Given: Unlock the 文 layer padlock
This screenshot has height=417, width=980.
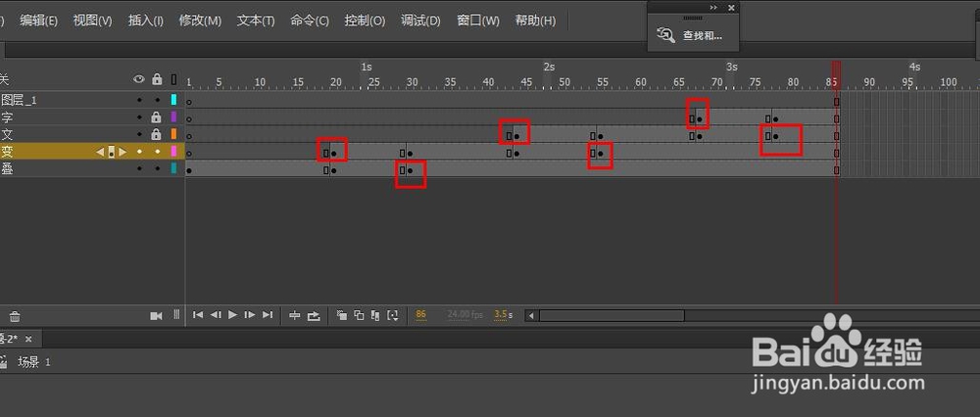Looking at the screenshot, I should point(156,134).
